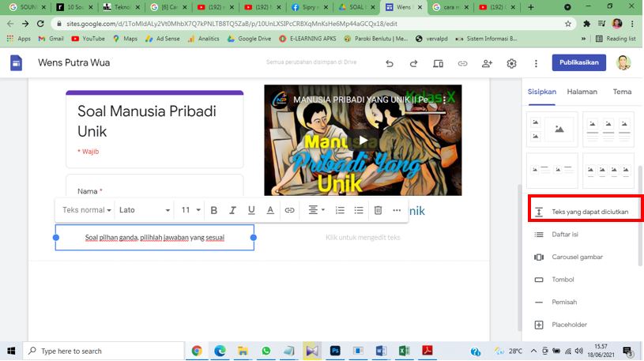Toggle underline formatting
The width and height of the screenshot is (644, 361).
tap(251, 210)
